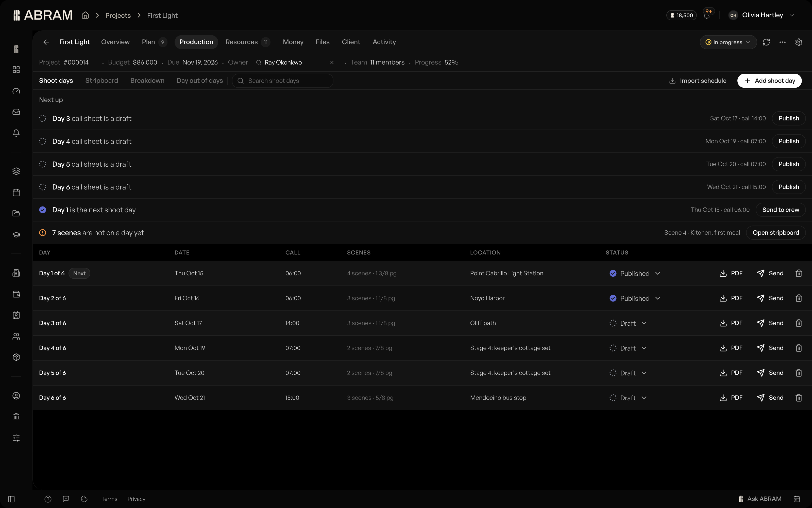This screenshot has height=508, width=812.
Task: Open the help question mark icon
Action: click(x=48, y=499)
